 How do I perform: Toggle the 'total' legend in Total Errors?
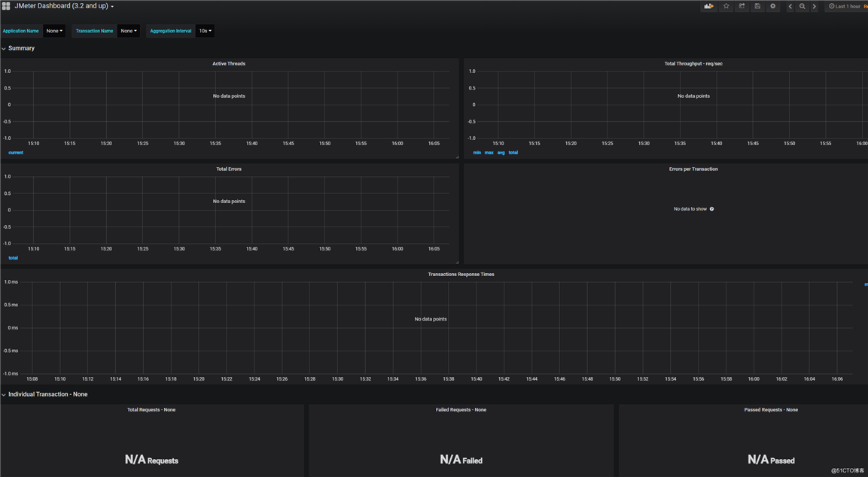pos(14,258)
